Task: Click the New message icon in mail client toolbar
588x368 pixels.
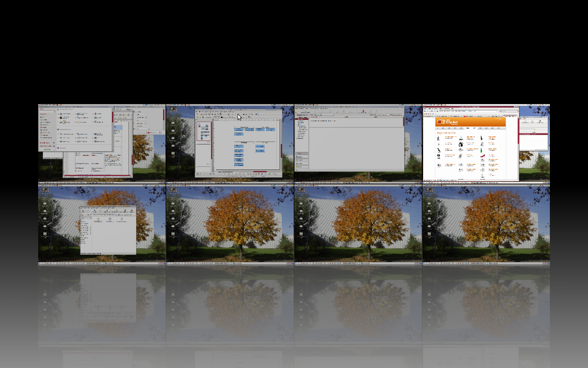Action: pyautogui.click(x=296, y=111)
